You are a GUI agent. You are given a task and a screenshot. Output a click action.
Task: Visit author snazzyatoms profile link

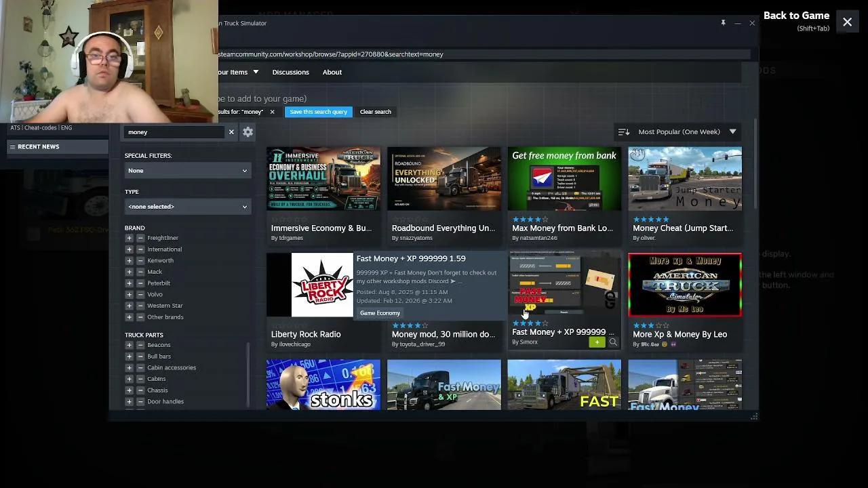(x=412, y=238)
